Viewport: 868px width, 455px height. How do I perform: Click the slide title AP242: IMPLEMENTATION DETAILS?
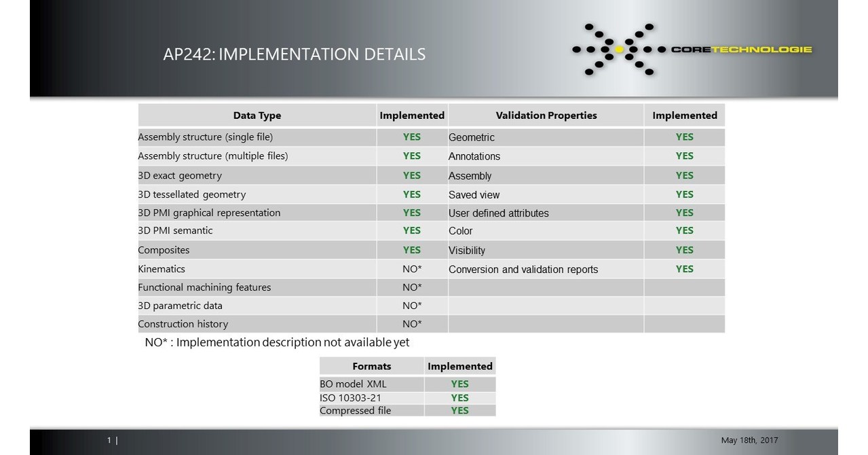[295, 54]
